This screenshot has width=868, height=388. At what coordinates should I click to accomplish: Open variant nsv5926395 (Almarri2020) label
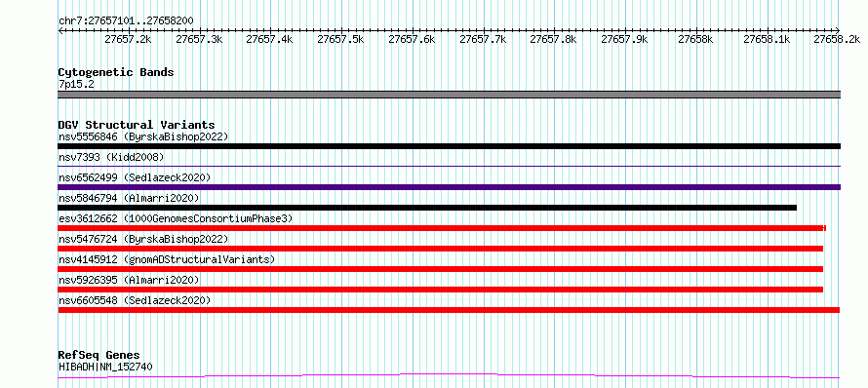pyautogui.click(x=129, y=280)
